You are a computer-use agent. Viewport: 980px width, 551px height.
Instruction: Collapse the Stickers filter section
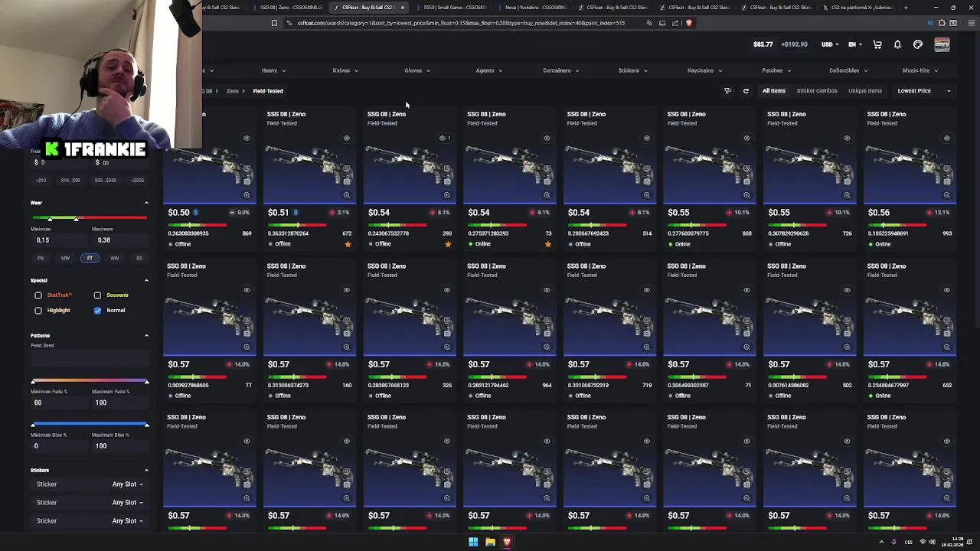(x=146, y=471)
